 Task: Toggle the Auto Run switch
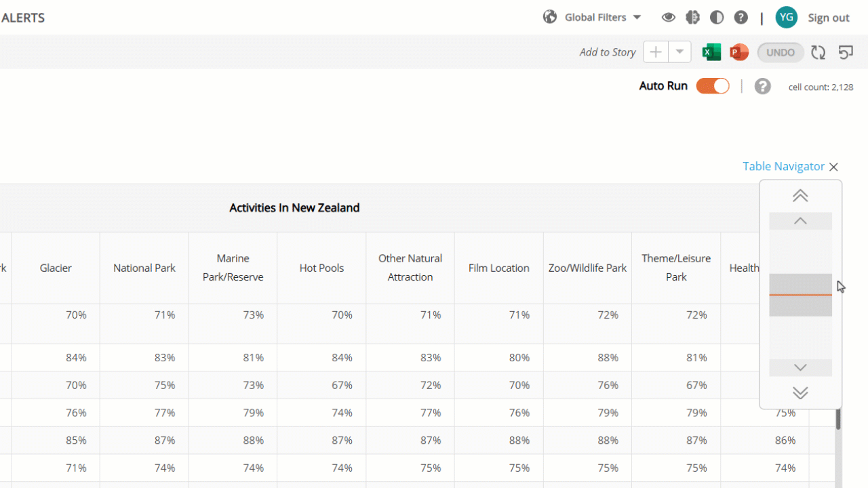(713, 86)
